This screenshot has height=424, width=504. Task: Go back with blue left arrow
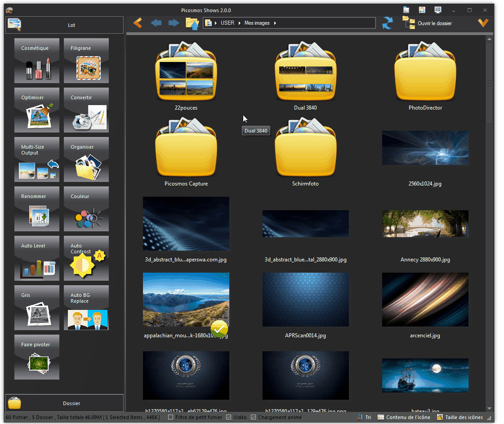(156, 23)
